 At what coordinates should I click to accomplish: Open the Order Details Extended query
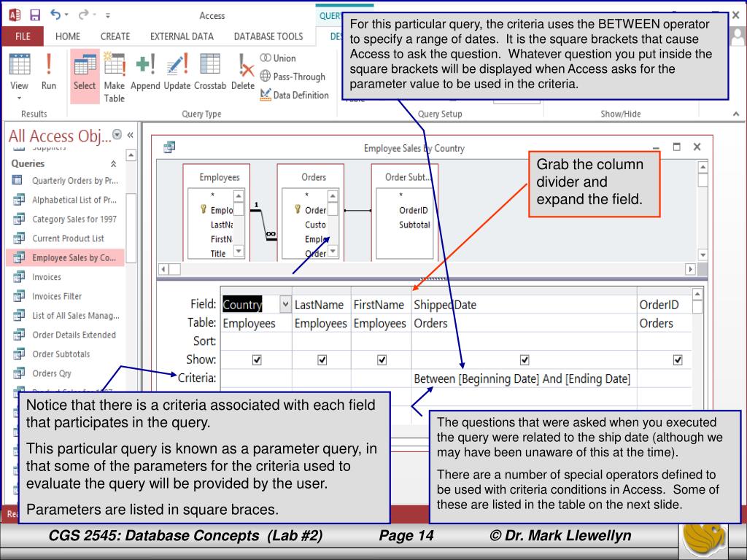tap(65, 335)
